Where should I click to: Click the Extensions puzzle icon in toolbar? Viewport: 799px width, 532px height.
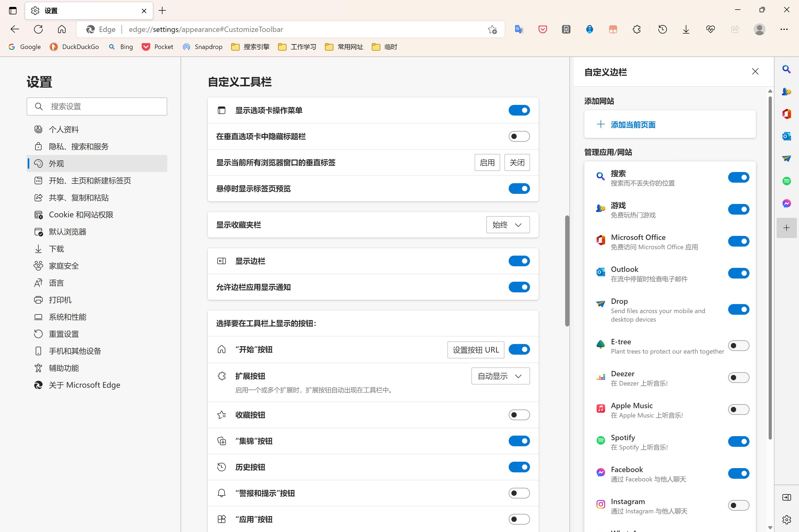coord(637,30)
